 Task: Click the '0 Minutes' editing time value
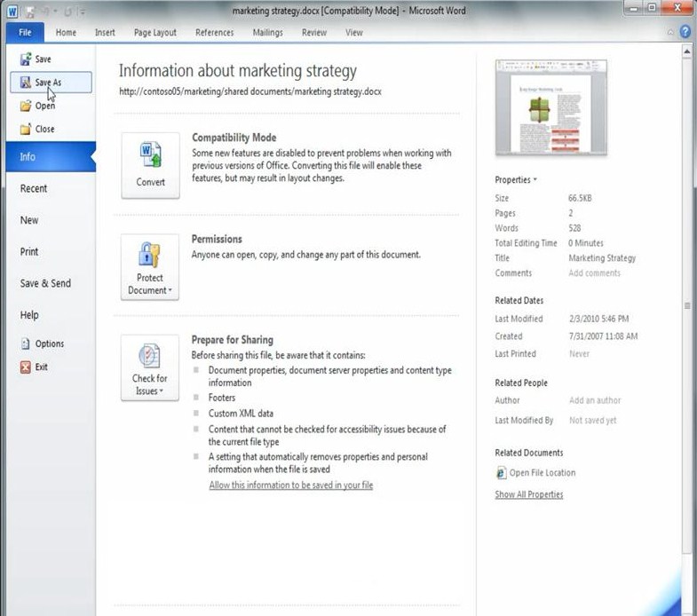(x=585, y=243)
